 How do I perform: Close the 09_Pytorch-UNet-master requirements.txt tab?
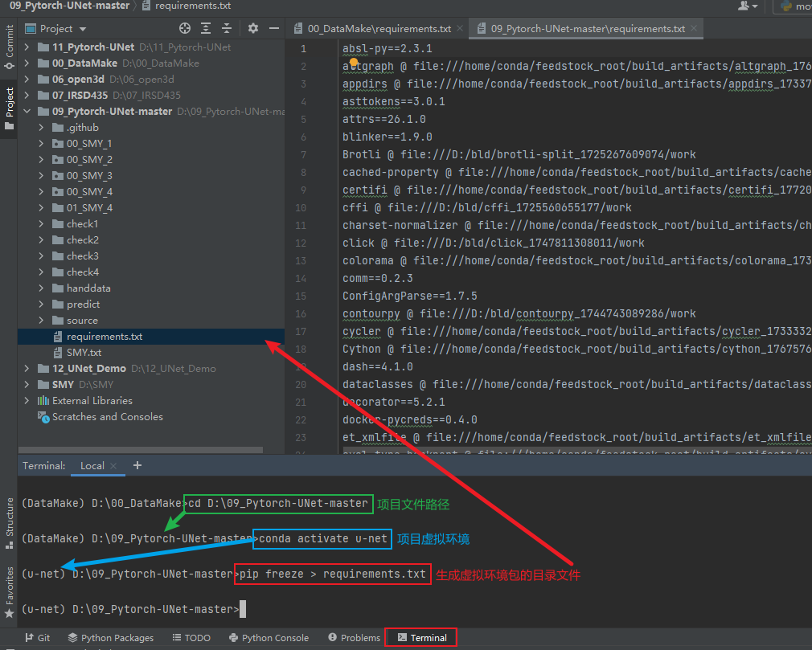pos(694,28)
